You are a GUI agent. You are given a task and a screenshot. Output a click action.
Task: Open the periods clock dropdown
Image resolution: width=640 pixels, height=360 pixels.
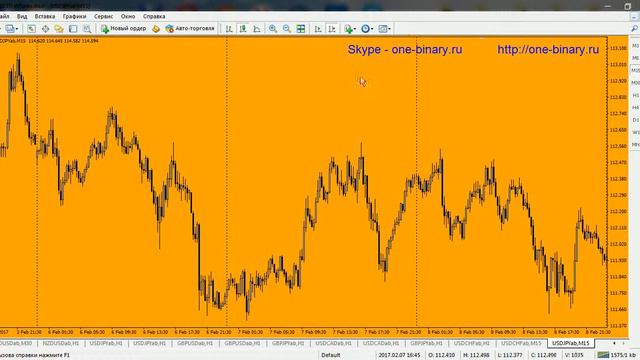click(x=367, y=29)
